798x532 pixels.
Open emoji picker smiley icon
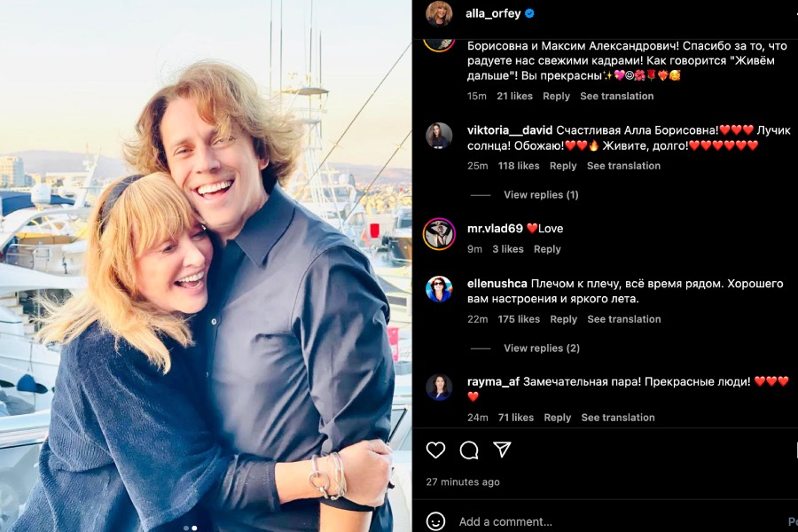coord(435,521)
